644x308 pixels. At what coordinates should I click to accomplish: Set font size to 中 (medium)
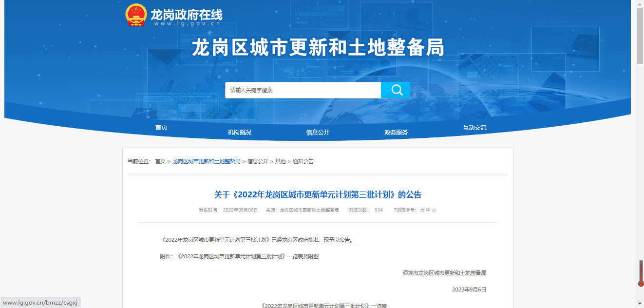428,210
